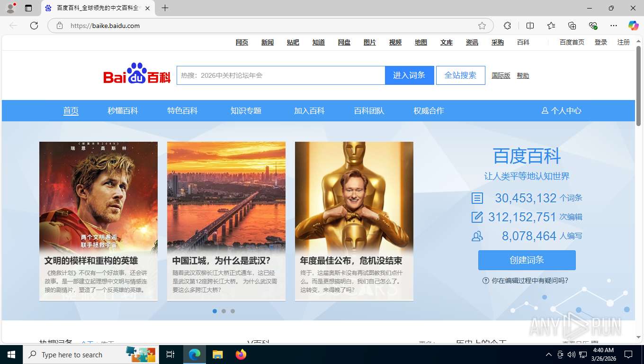Go to 知道 in top nav
The height and width of the screenshot is (364, 644).
point(319,42)
